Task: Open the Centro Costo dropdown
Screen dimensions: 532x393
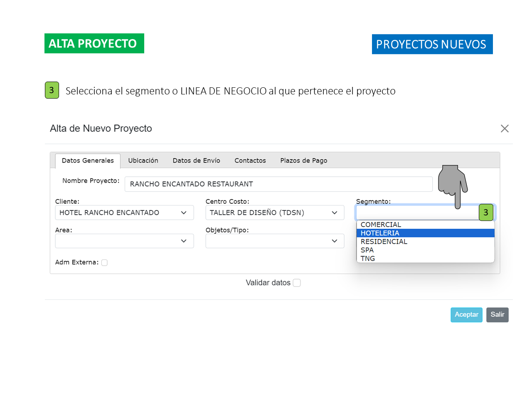Action: pos(275,213)
